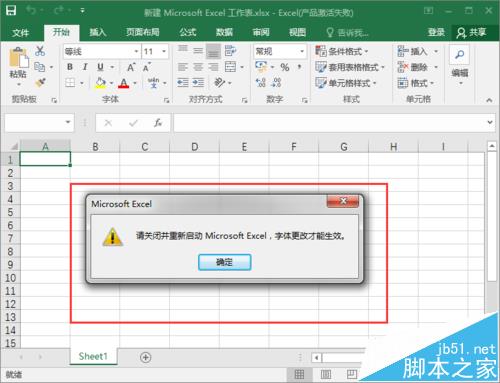Select the Sheet1 tab
This screenshot has height=383, width=500.
click(x=93, y=356)
